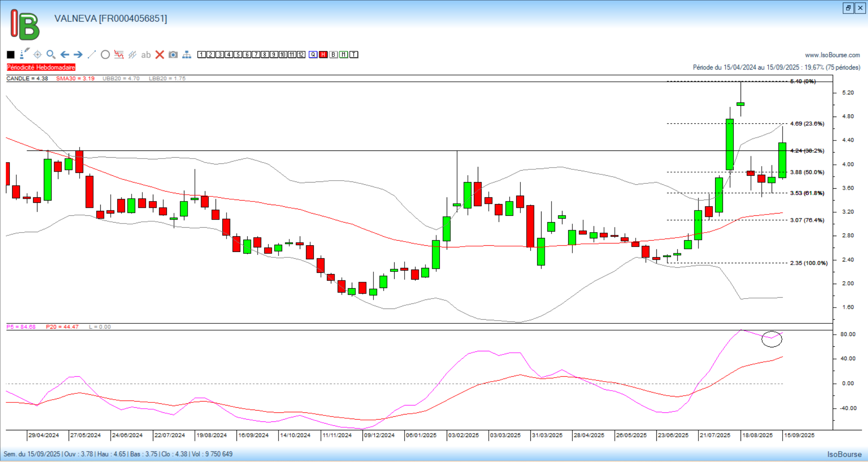
Task: Restore the chart window size
Action: click(x=848, y=8)
